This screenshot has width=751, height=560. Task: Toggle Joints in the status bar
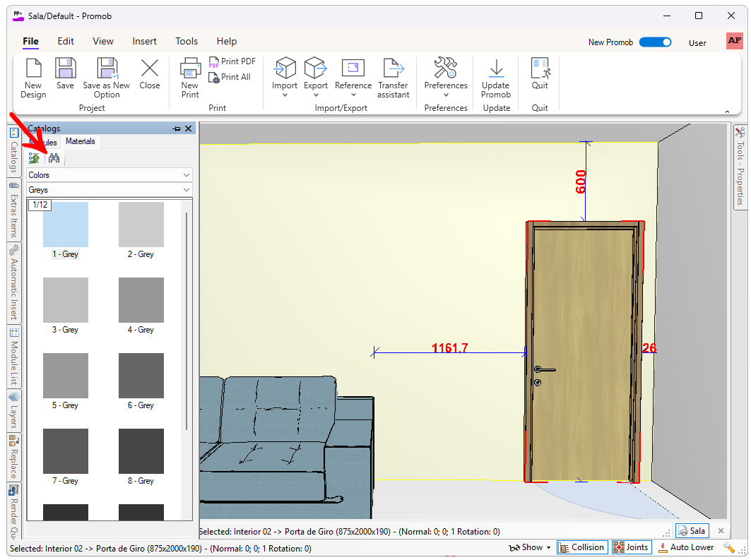pos(630,547)
